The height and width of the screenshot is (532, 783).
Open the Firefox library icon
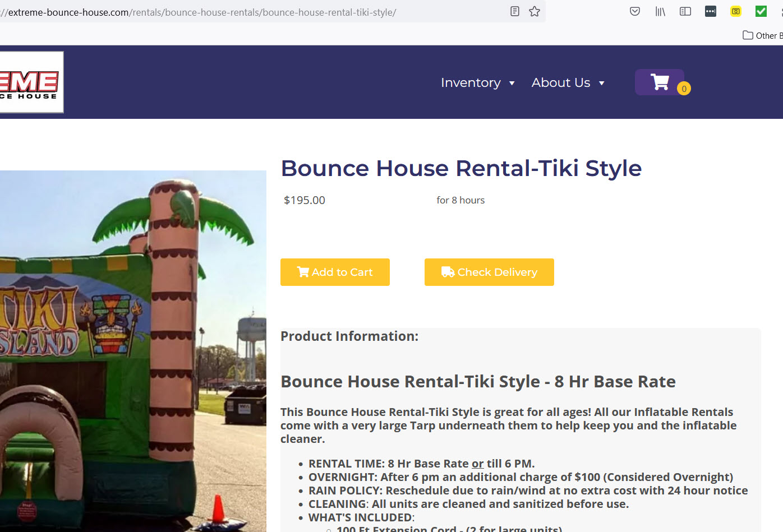click(x=660, y=11)
